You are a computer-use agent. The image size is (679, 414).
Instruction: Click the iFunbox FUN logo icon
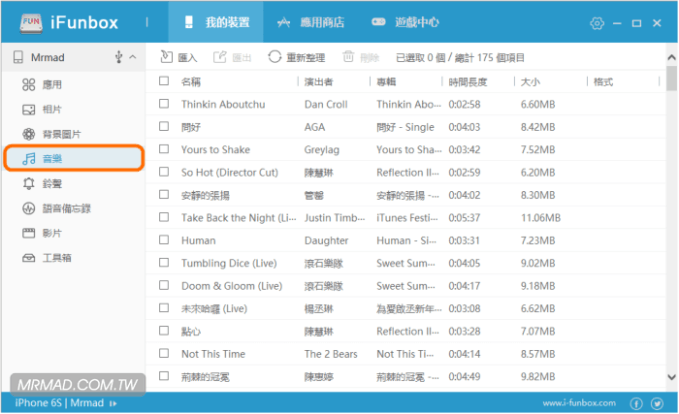[x=31, y=23]
